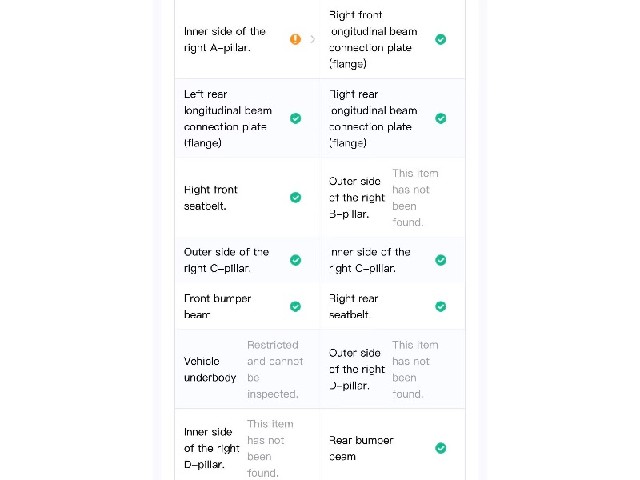Click green check for right rear longitudinal beam flange

pos(440,118)
